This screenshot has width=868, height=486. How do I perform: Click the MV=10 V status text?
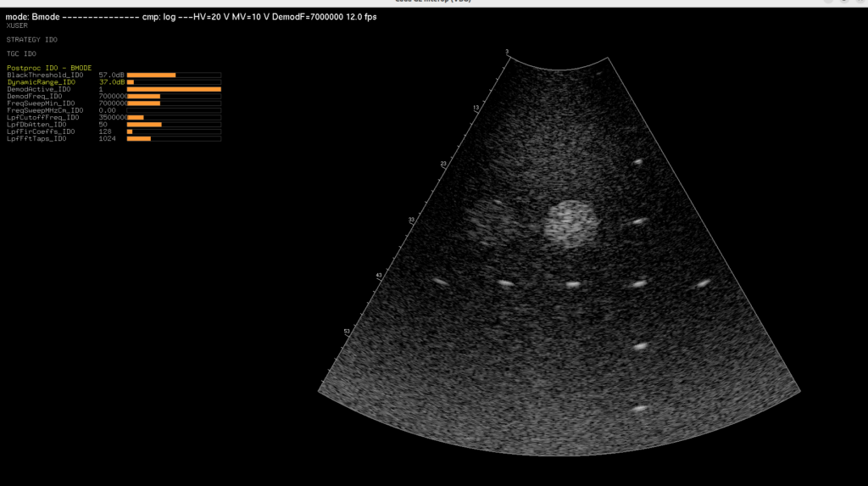pyautogui.click(x=251, y=17)
